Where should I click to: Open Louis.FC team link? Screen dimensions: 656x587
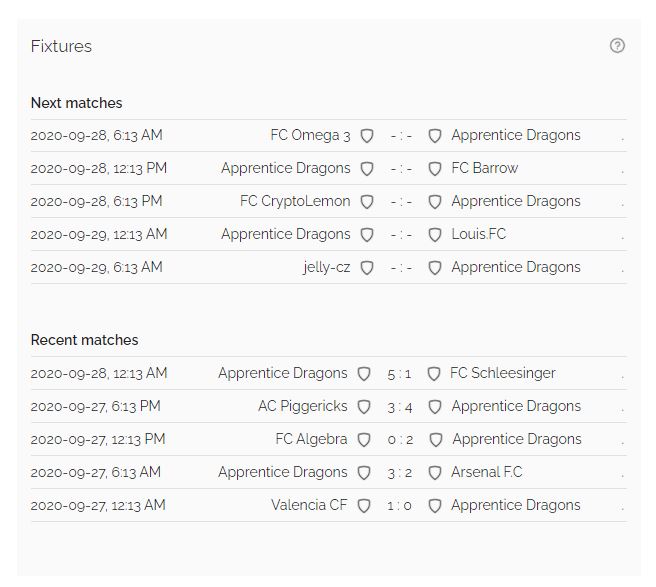click(x=479, y=234)
